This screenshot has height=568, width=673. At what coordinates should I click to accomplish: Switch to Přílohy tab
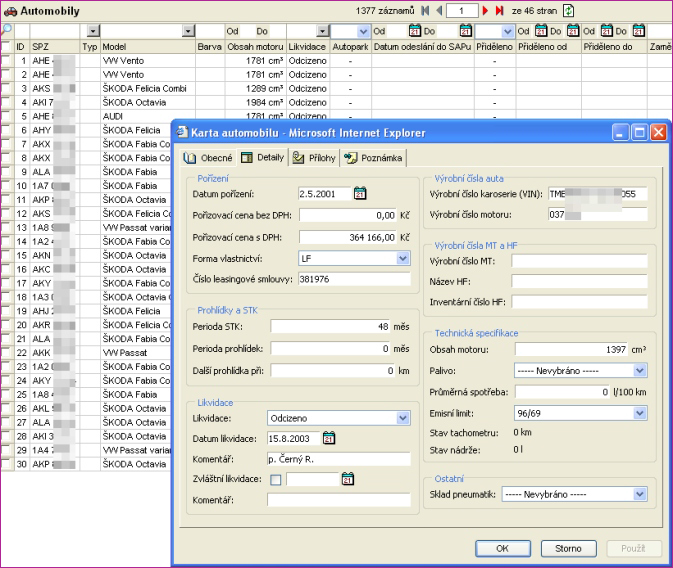pyautogui.click(x=314, y=158)
